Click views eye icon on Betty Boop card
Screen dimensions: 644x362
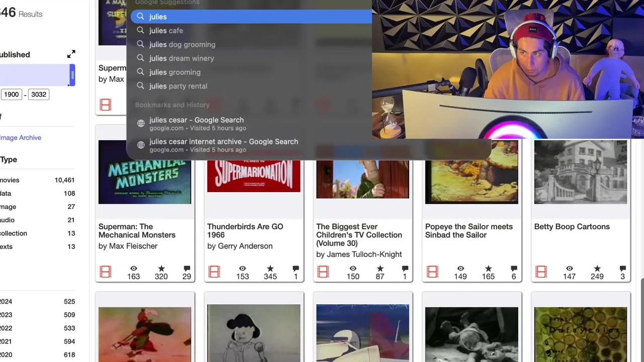[x=569, y=268]
